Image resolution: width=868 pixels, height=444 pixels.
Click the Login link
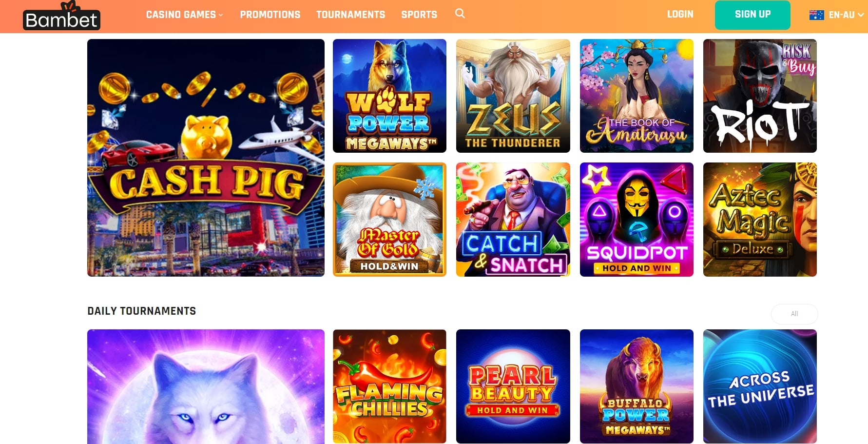tap(680, 14)
